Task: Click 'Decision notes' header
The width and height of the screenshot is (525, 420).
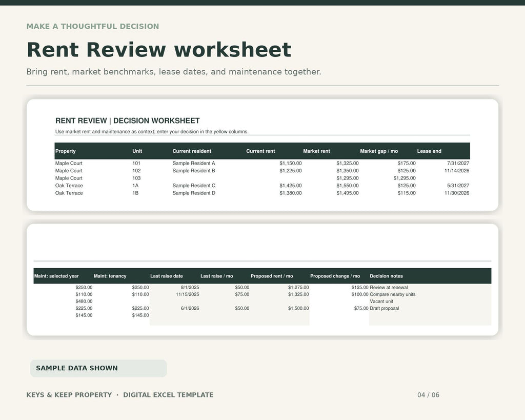Action: click(x=386, y=276)
